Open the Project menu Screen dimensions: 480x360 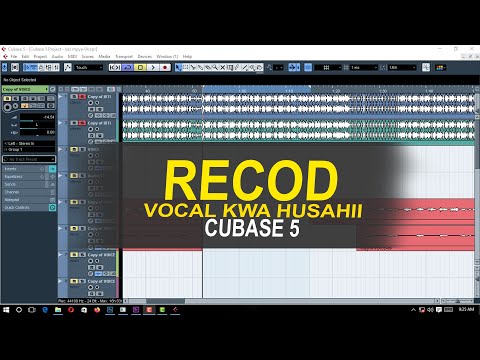click(40, 57)
